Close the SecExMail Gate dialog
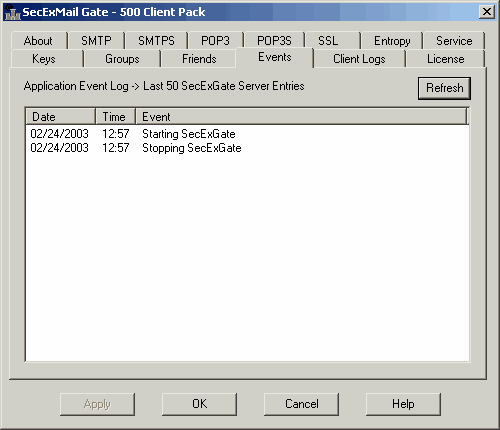This screenshot has height=430, width=500. tap(487, 12)
